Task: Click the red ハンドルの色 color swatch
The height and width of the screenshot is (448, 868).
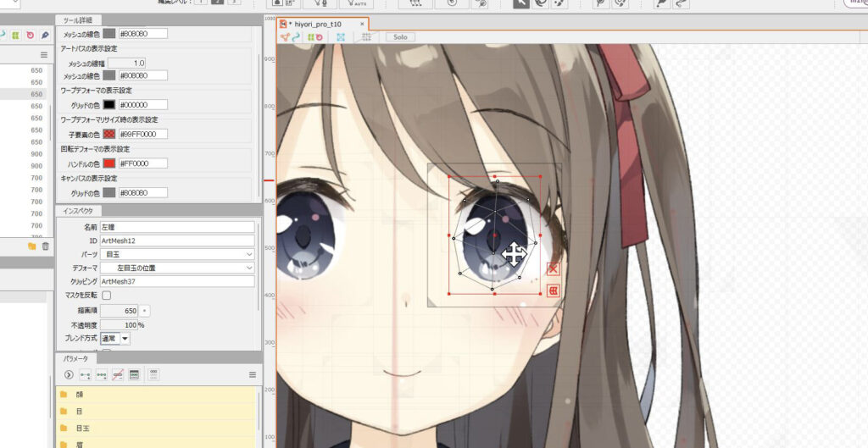Action: (x=109, y=163)
